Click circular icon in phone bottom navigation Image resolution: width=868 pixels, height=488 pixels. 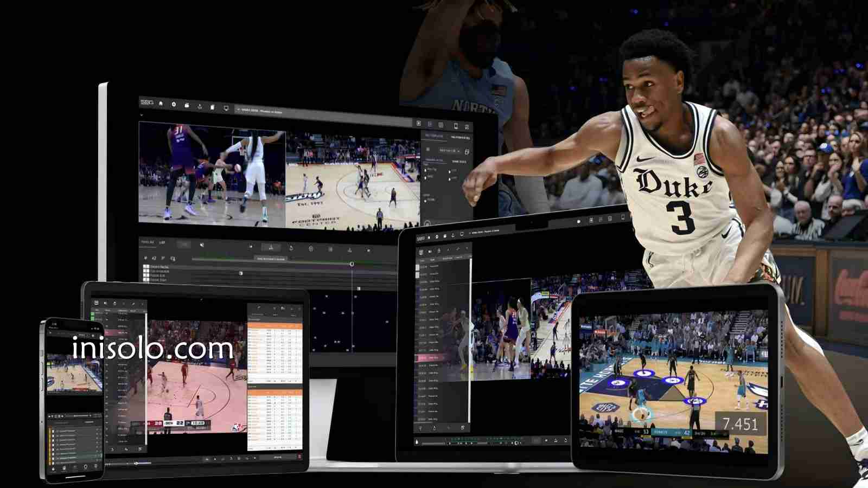[x=85, y=466]
